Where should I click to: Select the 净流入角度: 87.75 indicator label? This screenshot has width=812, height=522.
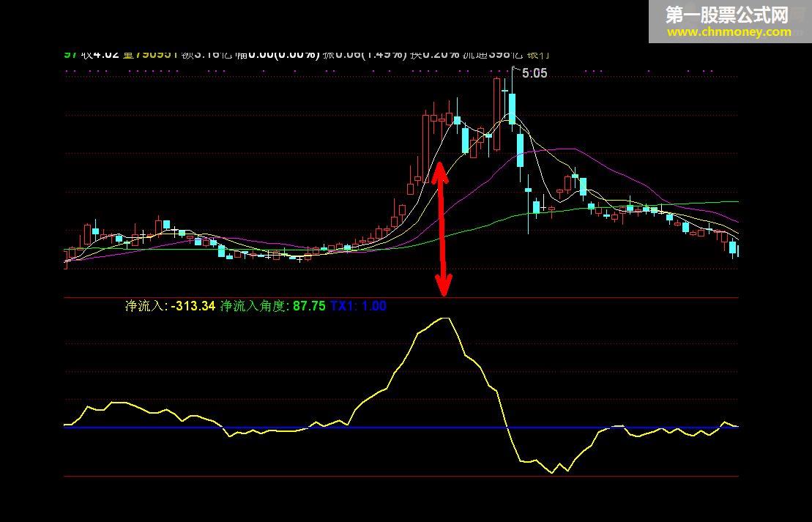point(273,306)
